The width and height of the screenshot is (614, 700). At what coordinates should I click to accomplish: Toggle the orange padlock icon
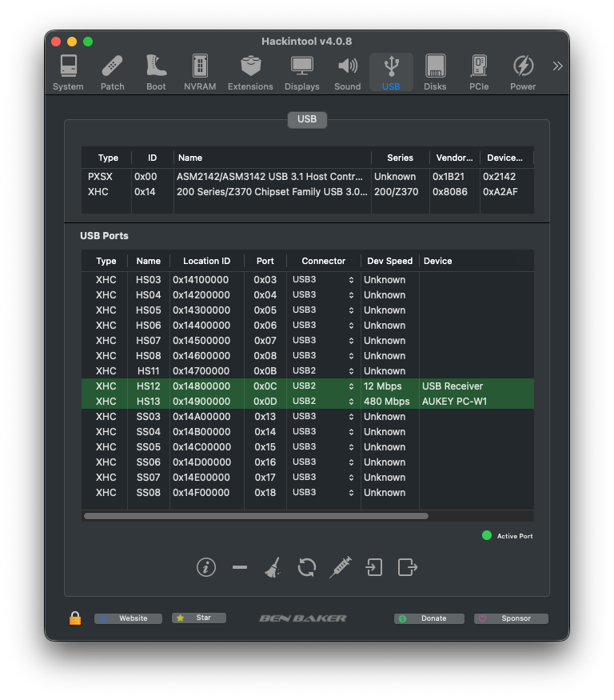coord(75,618)
